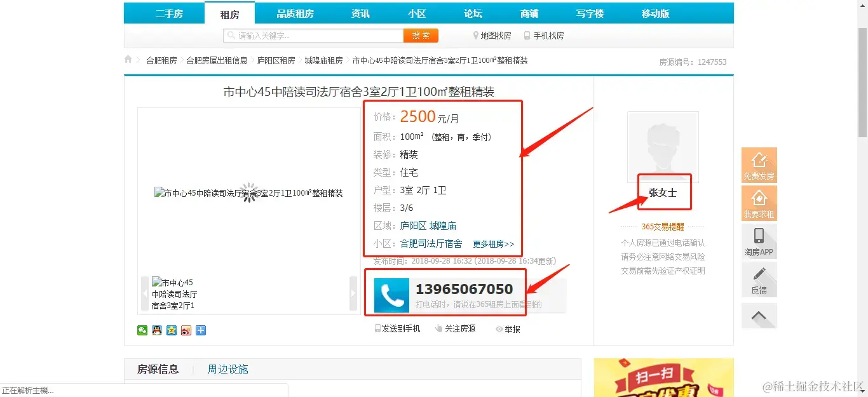Open 城隍庙租房 breadcrumb link
Viewport: 868px width, 397px height.
pyautogui.click(x=323, y=60)
